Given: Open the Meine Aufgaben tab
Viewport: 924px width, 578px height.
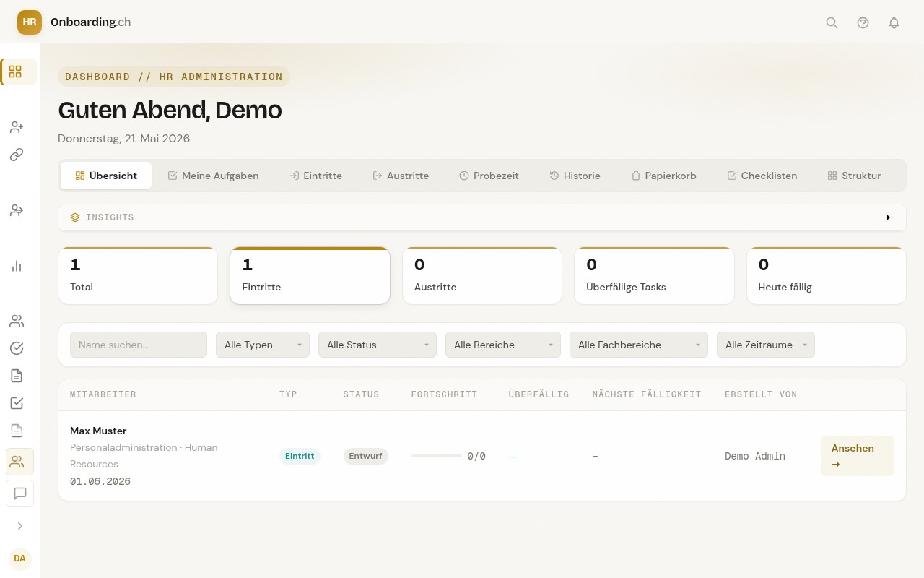Looking at the screenshot, I should (x=213, y=176).
